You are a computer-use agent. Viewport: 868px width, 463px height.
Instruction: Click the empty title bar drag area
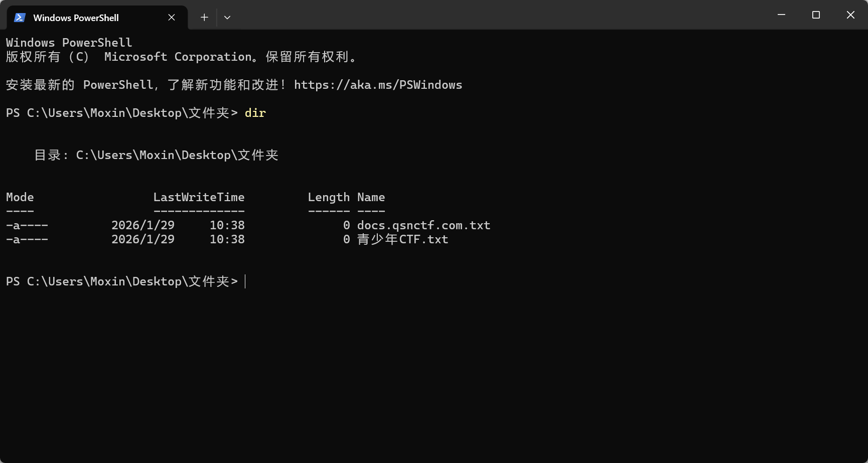click(x=502, y=15)
